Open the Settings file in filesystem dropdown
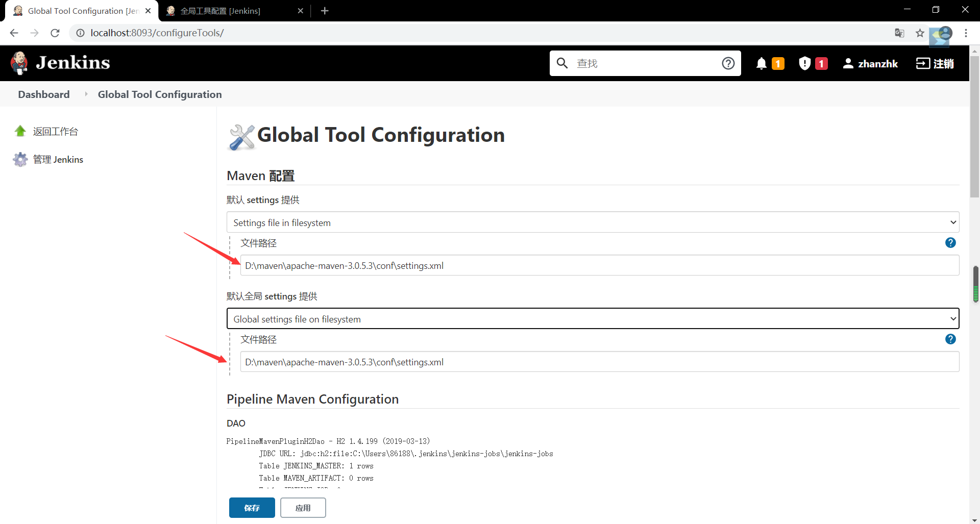Screen dimensions: 980x524 (x=593, y=222)
